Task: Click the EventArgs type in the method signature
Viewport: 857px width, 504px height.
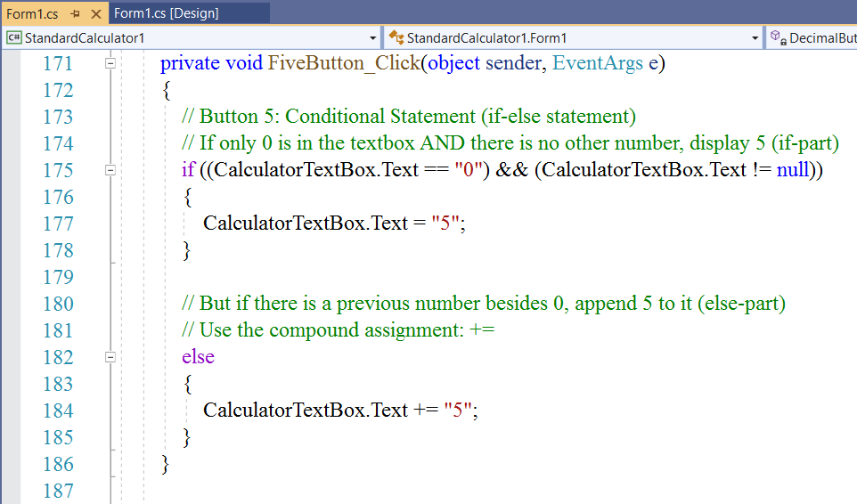Action: click(x=598, y=64)
